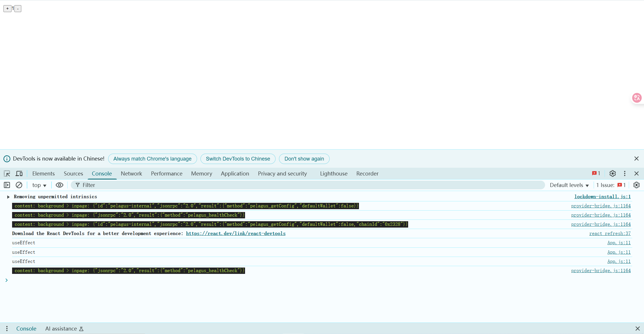This screenshot has height=334, width=644.
Task: Open DevTools three-dot customize menu
Action: pos(624,173)
